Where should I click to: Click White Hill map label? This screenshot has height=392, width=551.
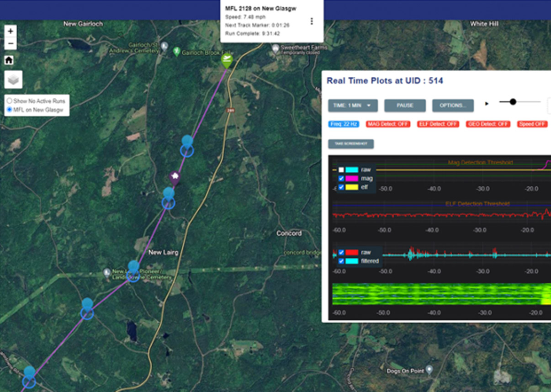click(x=484, y=24)
